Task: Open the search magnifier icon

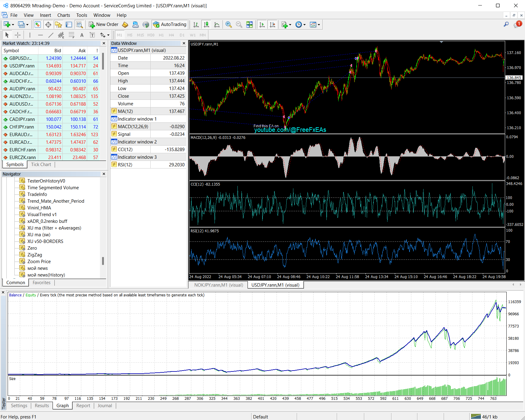Action: [506, 24]
